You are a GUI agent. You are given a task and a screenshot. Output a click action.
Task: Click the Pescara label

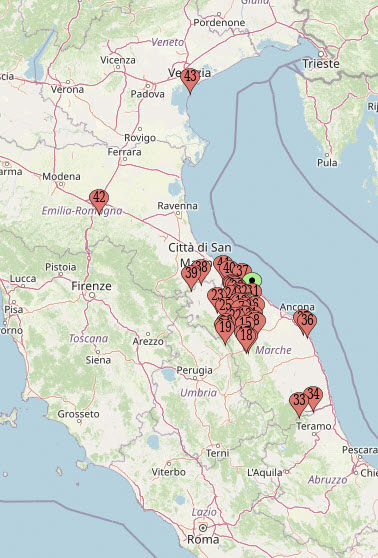pos(359,449)
